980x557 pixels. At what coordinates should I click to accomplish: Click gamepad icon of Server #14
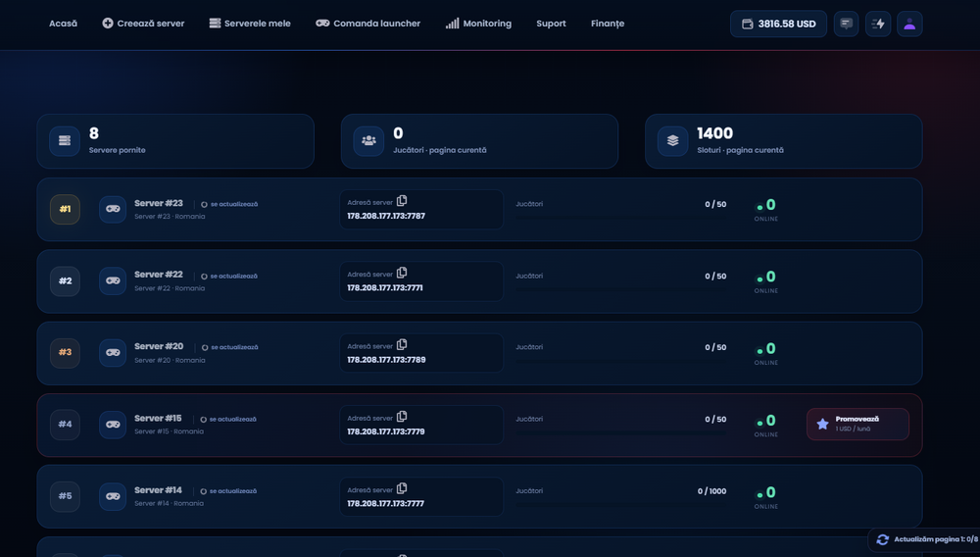click(x=113, y=496)
